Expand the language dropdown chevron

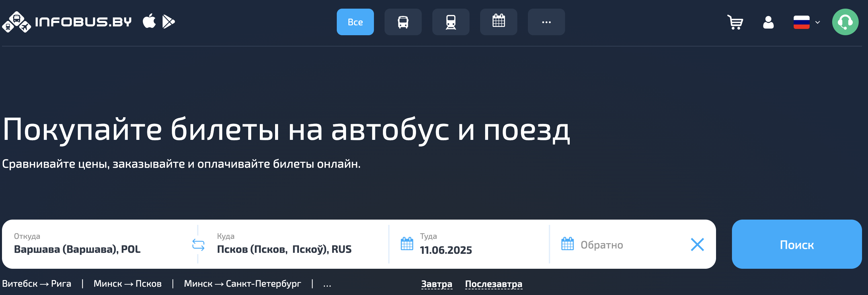(818, 22)
